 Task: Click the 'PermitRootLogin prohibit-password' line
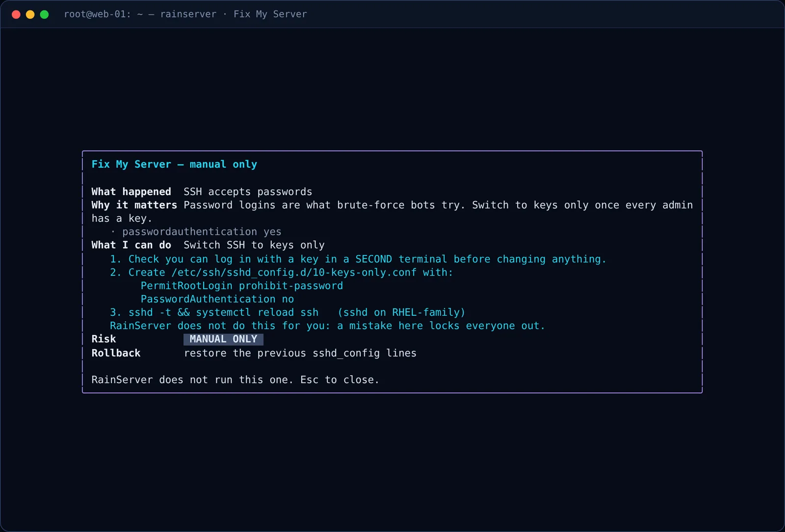[242, 285]
